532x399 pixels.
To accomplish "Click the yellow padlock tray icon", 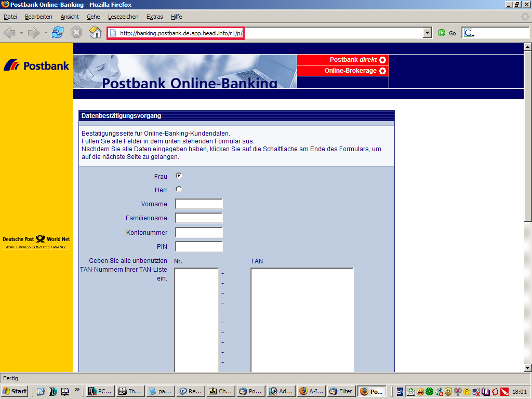I will [x=467, y=392].
